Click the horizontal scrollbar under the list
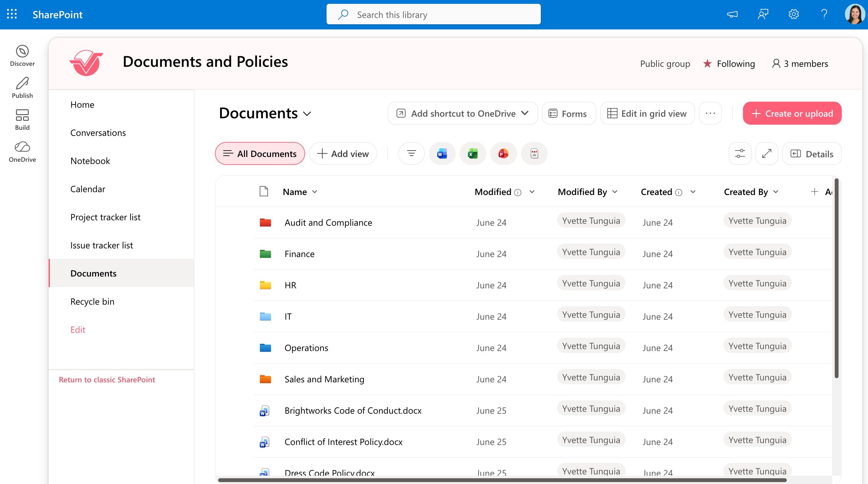 [502, 480]
